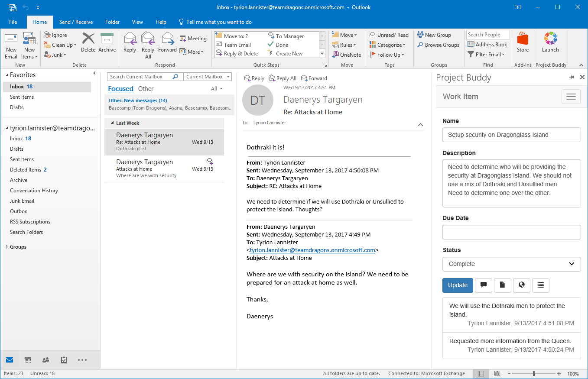Pin the Project Buddy task pane
The height and width of the screenshot is (379, 588).
[x=572, y=77]
